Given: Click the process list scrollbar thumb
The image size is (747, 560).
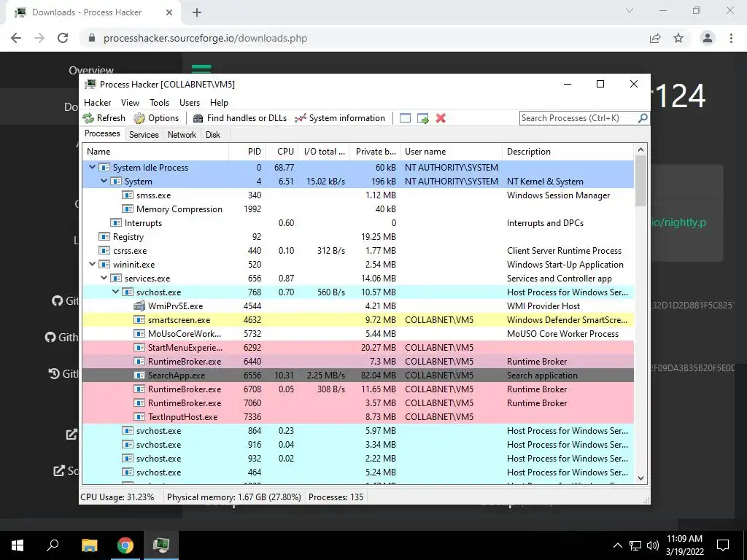Looking at the screenshot, I should 640,181.
